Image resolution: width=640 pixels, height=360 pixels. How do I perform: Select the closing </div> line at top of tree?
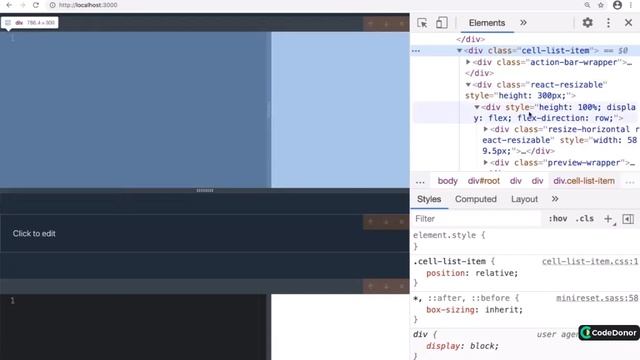click(x=471, y=39)
